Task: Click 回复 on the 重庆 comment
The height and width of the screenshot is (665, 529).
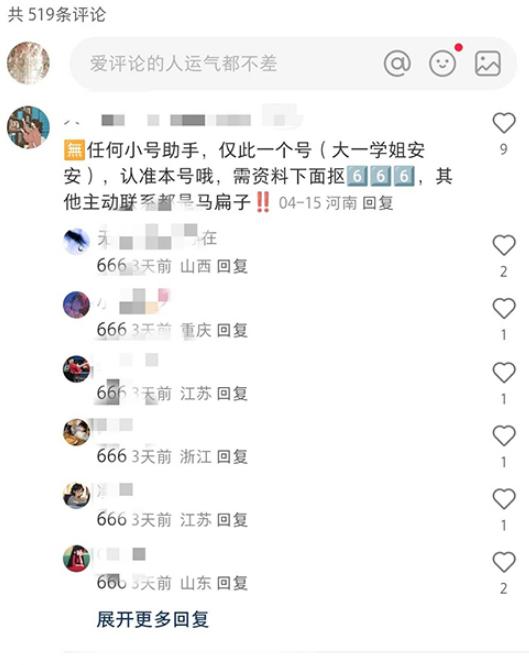Action: tap(232, 330)
